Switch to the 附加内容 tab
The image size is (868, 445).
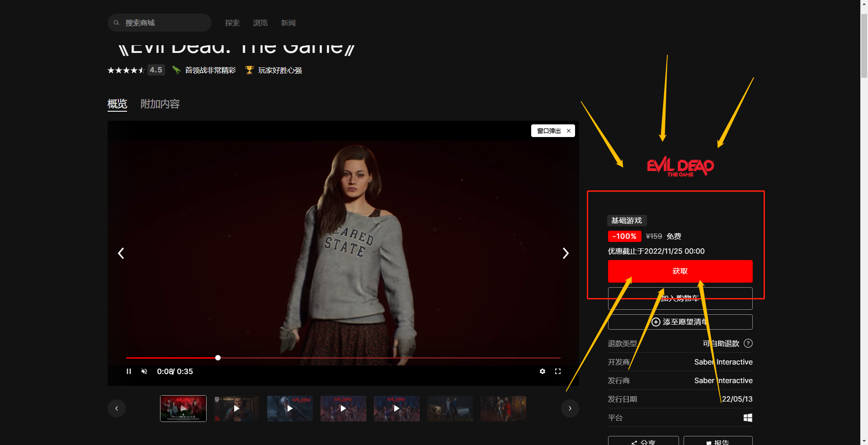click(x=160, y=104)
